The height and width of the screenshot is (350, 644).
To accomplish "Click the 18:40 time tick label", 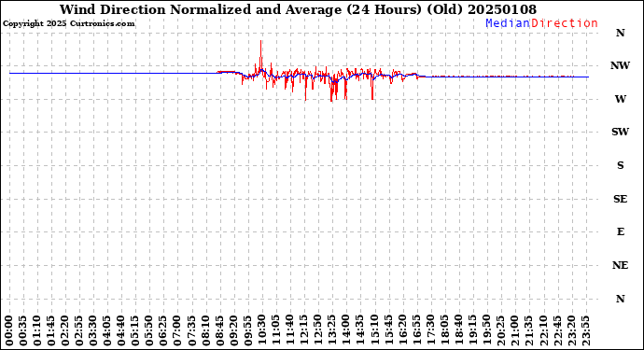I will (459, 330).
